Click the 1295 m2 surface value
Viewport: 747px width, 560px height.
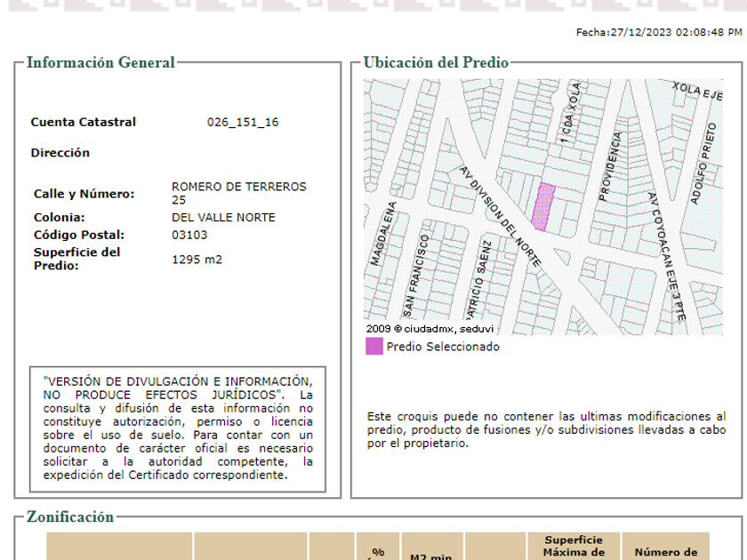pyautogui.click(x=197, y=260)
